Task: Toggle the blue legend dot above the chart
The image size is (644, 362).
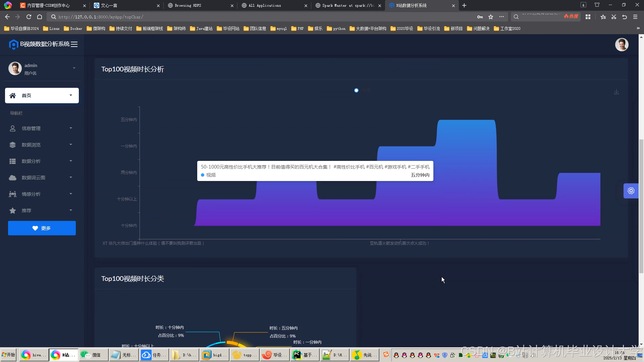Action: point(356,90)
